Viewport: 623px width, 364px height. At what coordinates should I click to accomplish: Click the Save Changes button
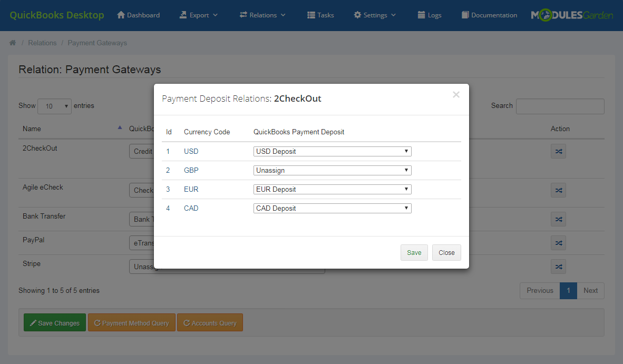click(x=54, y=322)
